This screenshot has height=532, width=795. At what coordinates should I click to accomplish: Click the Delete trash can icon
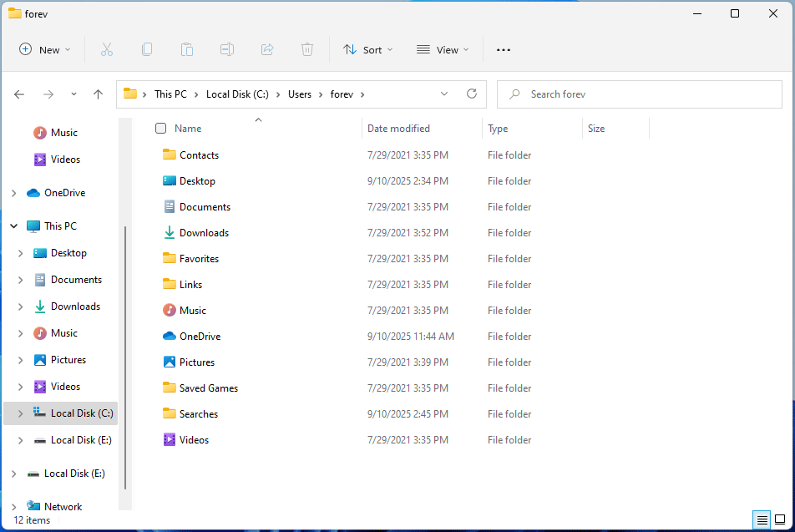tap(307, 50)
